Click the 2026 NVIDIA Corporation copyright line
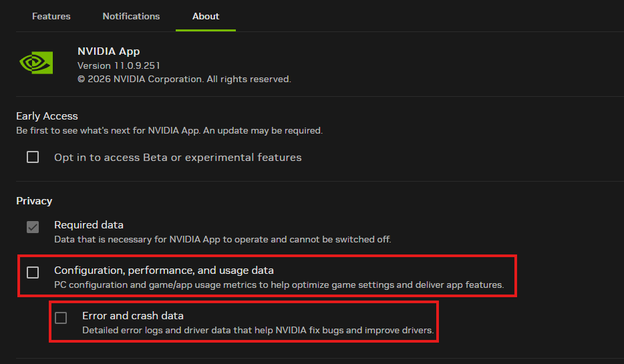The image size is (624, 364). (184, 79)
